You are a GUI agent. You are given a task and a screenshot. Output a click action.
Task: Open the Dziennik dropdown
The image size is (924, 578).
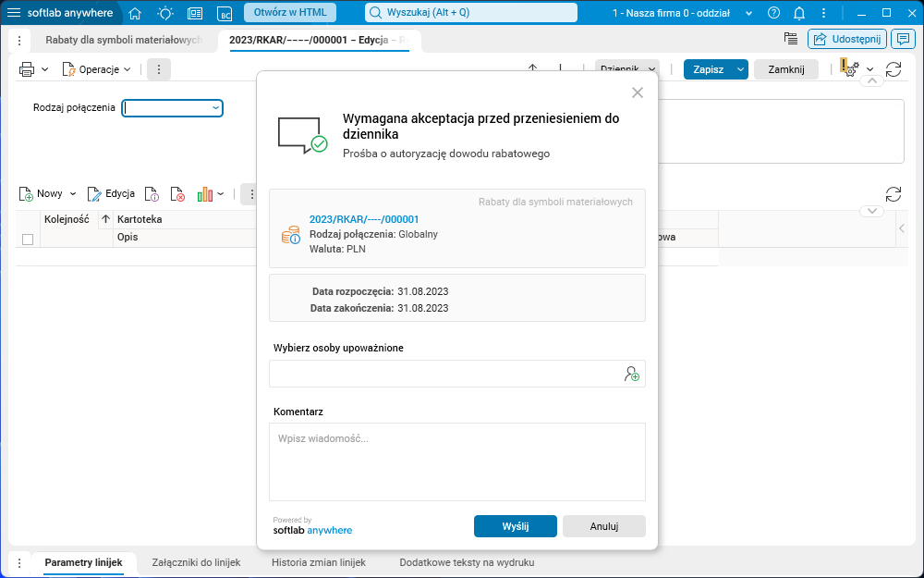pyautogui.click(x=627, y=69)
